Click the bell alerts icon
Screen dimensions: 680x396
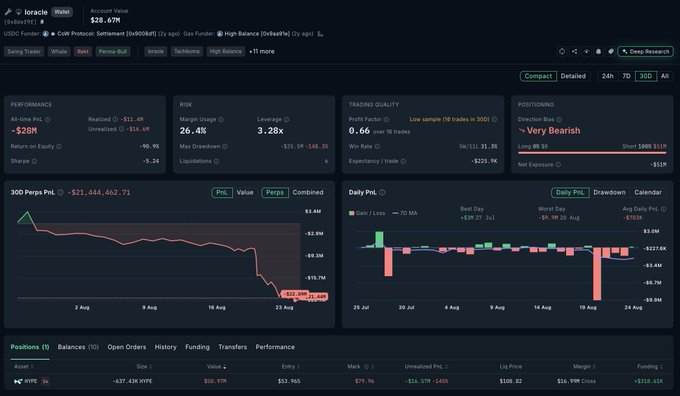[x=598, y=51]
